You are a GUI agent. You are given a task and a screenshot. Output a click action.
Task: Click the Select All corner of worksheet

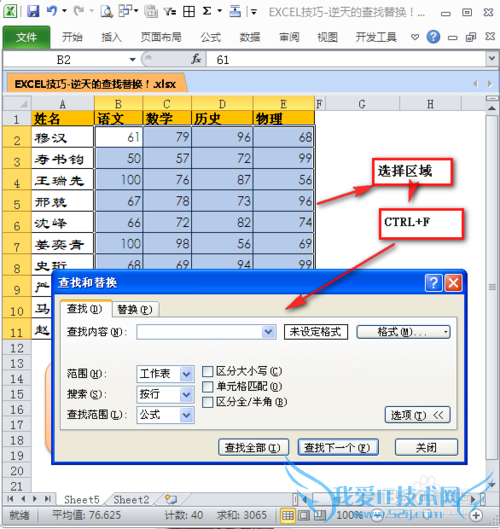[x=18, y=103]
